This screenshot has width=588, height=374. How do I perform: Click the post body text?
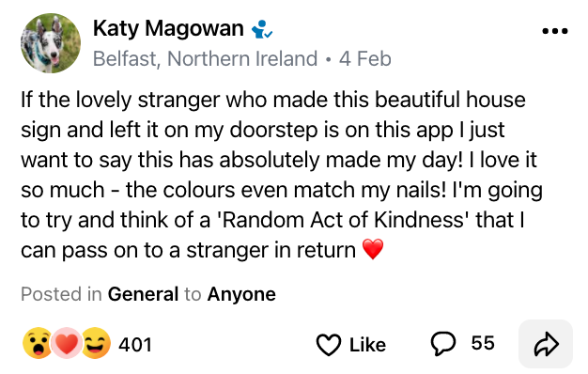click(x=282, y=175)
